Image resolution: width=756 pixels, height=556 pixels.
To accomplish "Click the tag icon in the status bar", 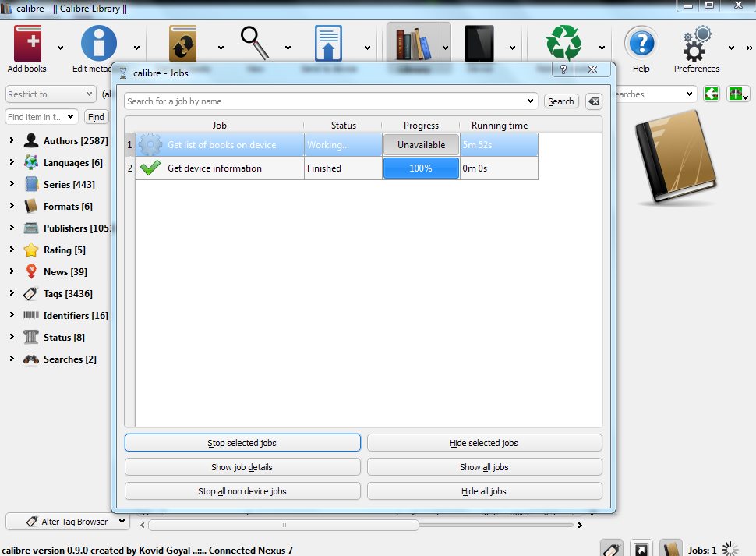I will pyautogui.click(x=611, y=549).
